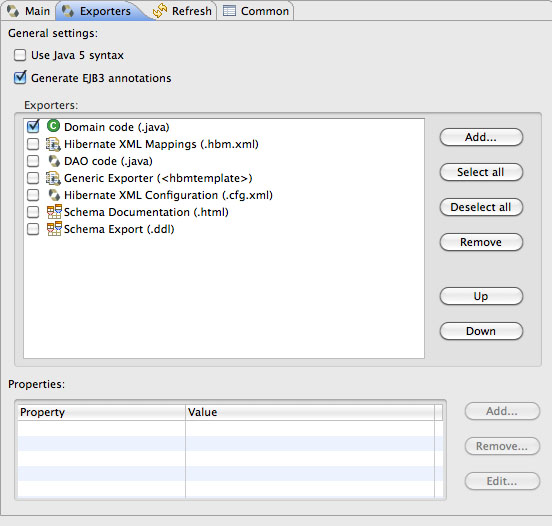This screenshot has height=526, width=552.
Task: Click the Value column header
Action: (x=310, y=412)
